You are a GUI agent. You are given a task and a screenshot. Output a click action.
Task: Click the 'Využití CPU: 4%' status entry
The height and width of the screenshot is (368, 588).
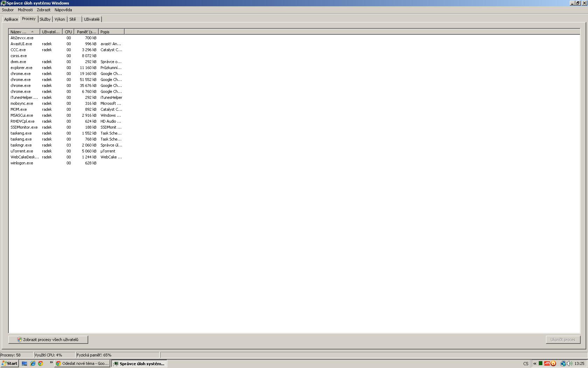(55, 355)
